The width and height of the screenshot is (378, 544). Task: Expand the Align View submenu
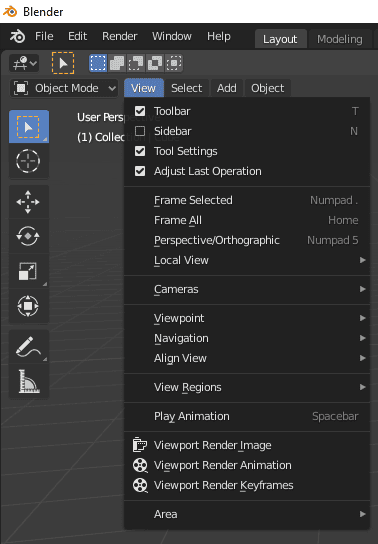coord(247,358)
